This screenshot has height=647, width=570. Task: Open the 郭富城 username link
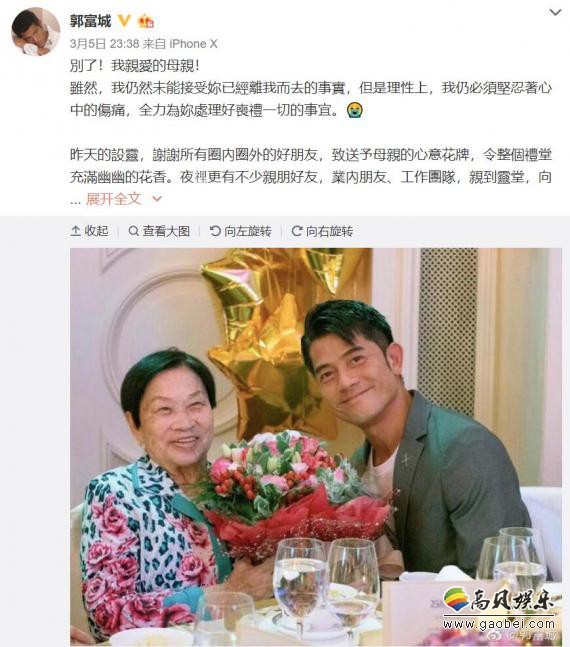(90, 21)
